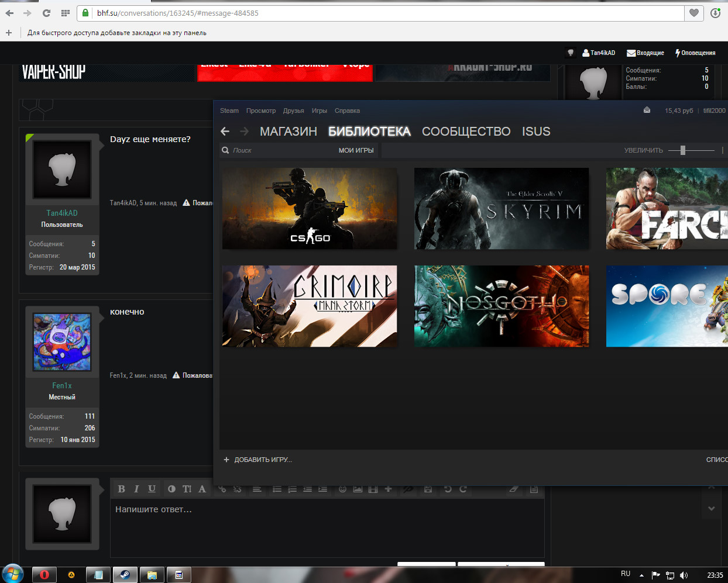Click the remove formatting eraser icon
This screenshot has height=583, width=728.
click(514, 489)
